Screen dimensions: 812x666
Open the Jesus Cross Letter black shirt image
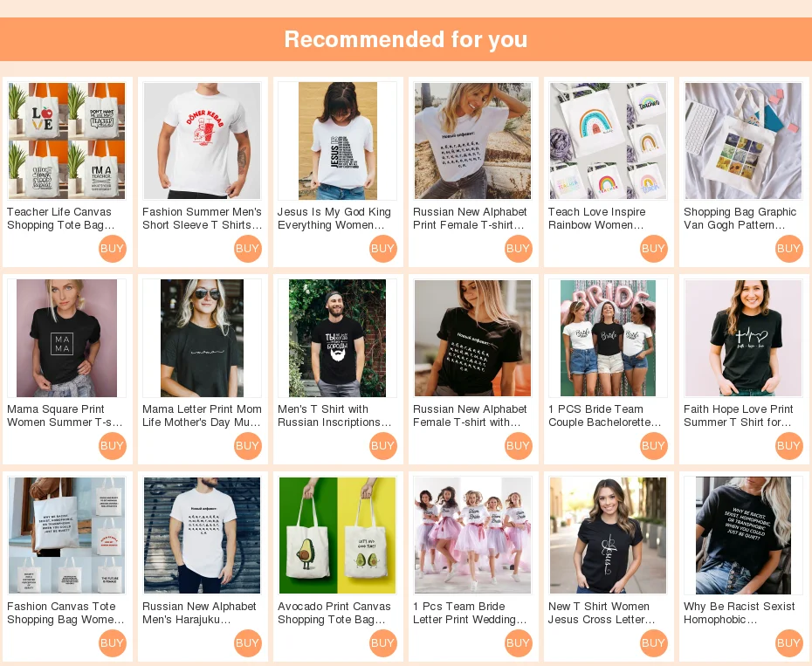point(608,535)
